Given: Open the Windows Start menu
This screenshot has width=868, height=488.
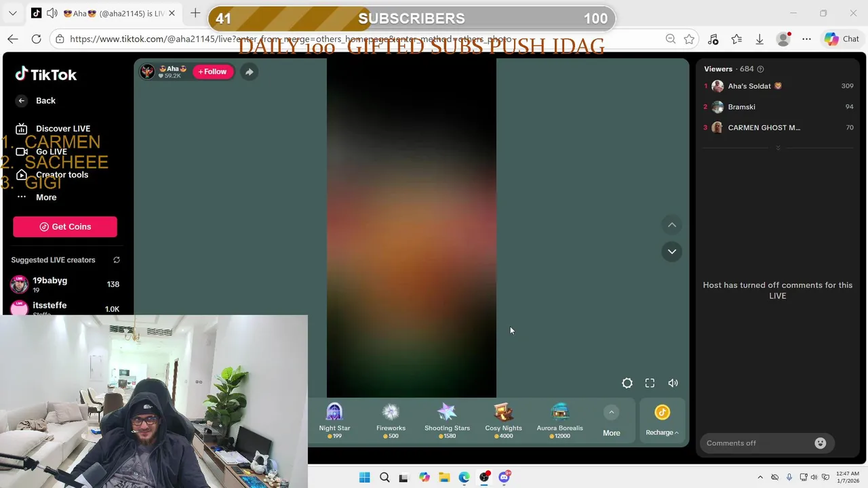Looking at the screenshot, I should pyautogui.click(x=364, y=477).
